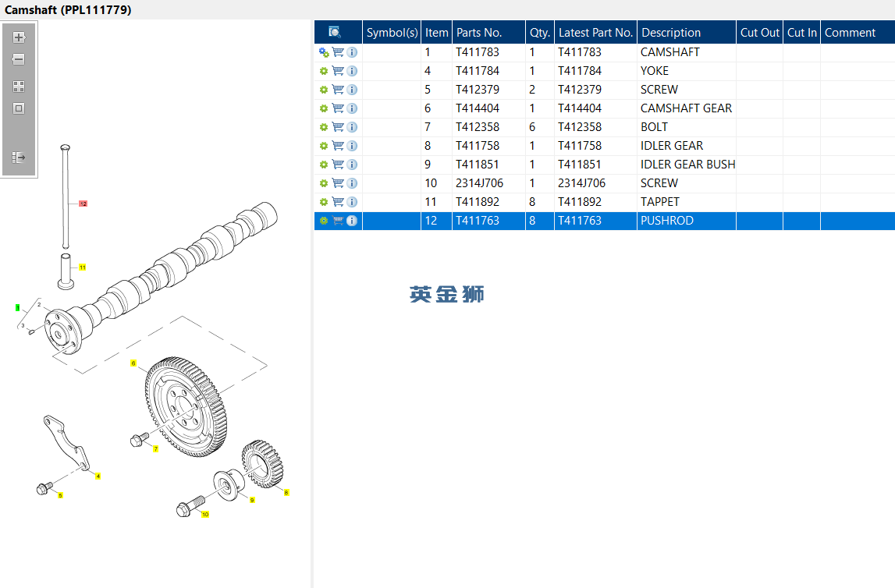The width and height of the screenshot is (895, 588).
Task: Zoom in on the camshaft diagram
Action: click(x=19, y=37)
